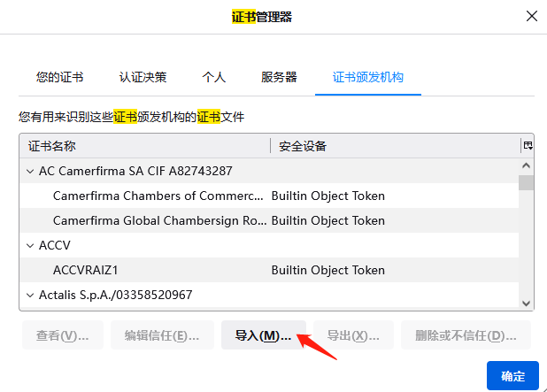Click the 导出(X)... button

[353, 335]
